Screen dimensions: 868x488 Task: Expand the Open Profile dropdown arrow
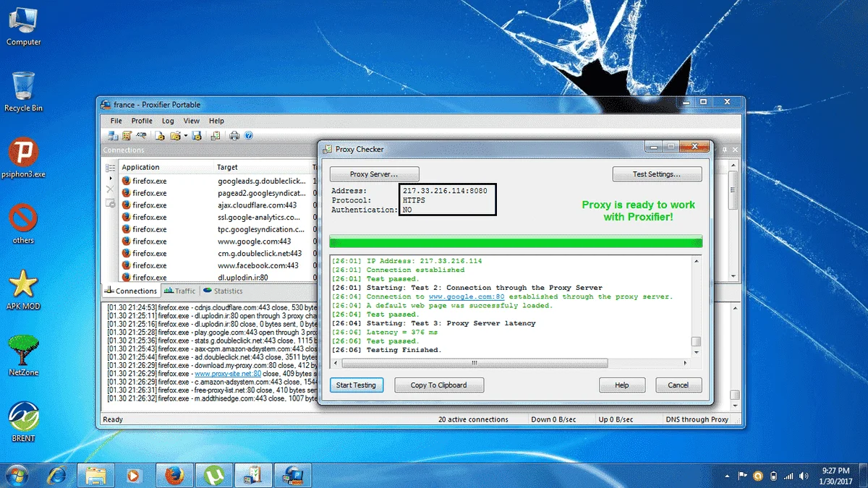(186, 135)
